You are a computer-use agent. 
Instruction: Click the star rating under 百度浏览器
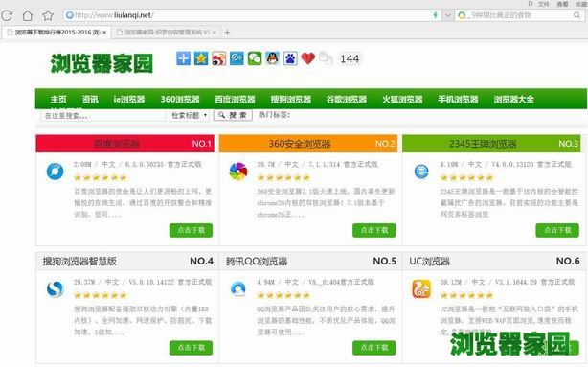[x=101, y=178]
